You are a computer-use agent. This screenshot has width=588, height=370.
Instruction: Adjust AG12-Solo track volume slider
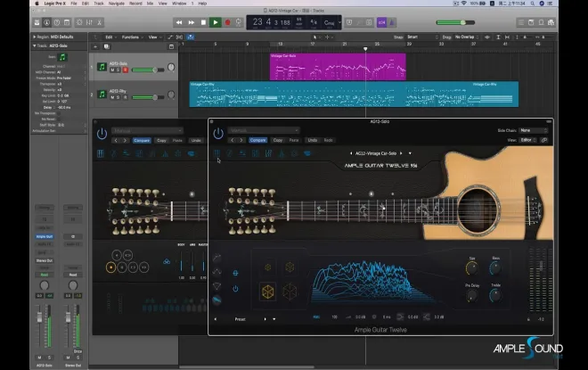tap(148, 70)
